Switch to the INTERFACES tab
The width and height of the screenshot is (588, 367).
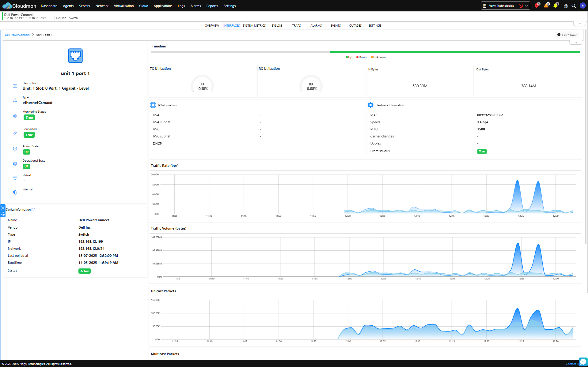coord(231,26)
